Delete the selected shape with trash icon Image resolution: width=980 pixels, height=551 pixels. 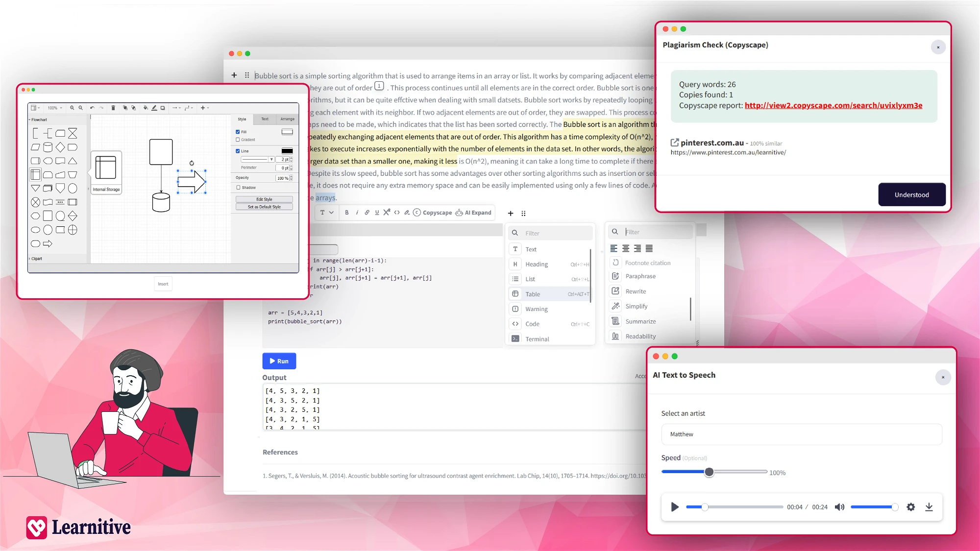click(113, 108)
